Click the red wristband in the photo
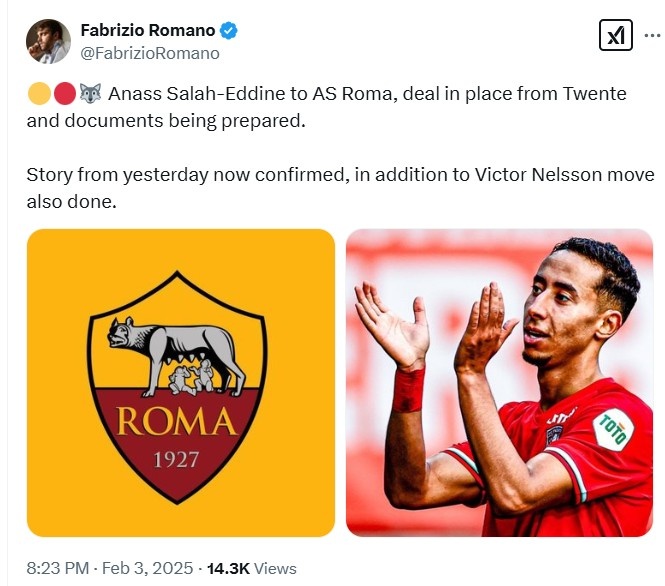665x586 pixels. click(x=408, y=388)
